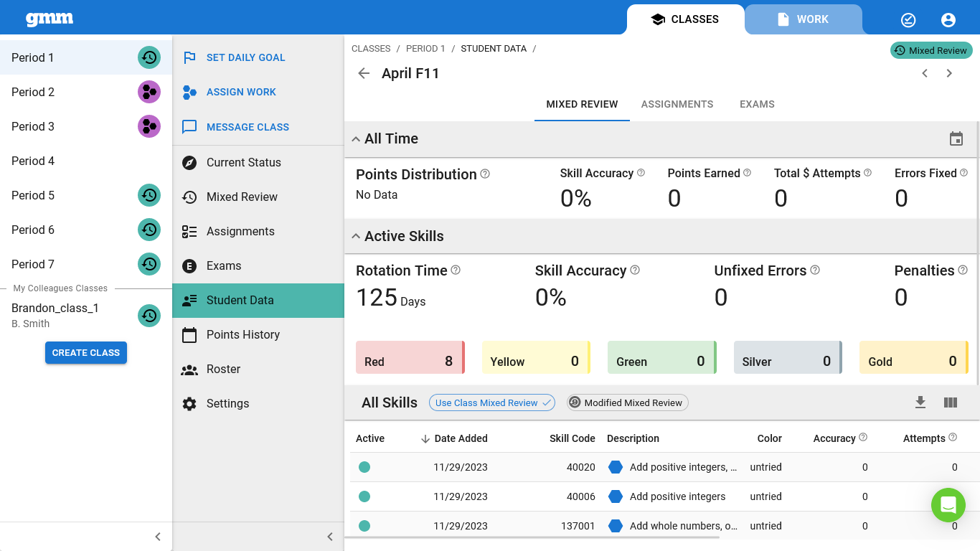This screenshot has height=551, width=980.
Task: Click the help icon next to Rotation Time
Action: 456,270
